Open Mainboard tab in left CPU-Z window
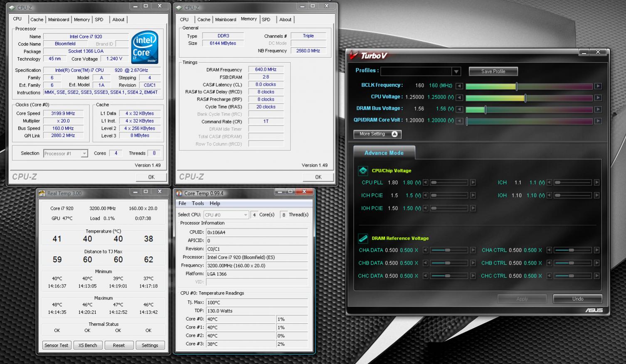The height and width of the screenshot is (364, 626). tap(59, 20)
